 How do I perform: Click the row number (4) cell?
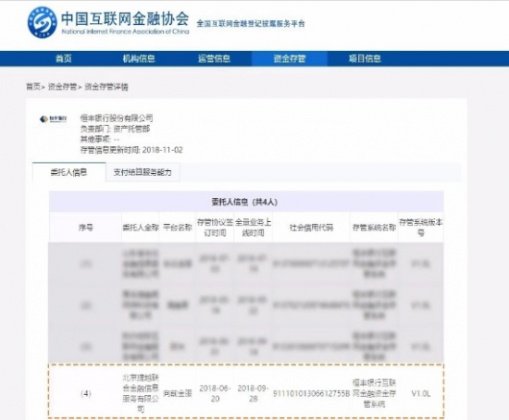86,394
